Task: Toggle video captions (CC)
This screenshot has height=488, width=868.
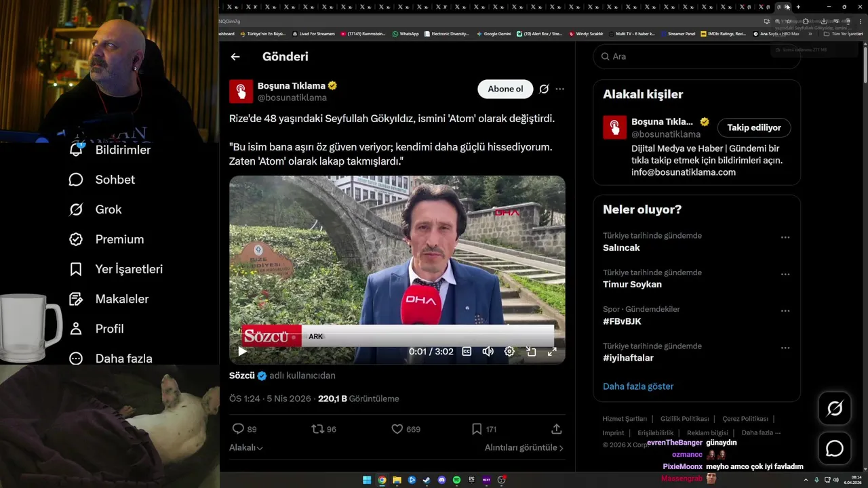Action: pos(467,351)
